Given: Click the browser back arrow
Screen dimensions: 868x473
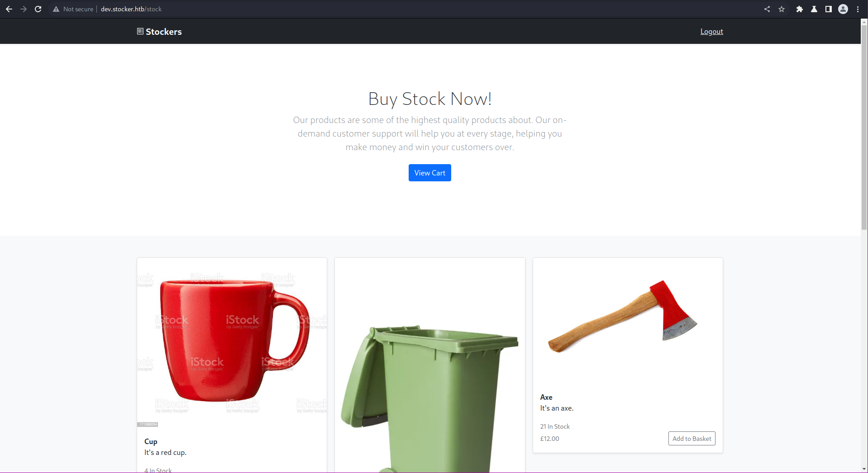Looking at the screenshot, I should (x=9, y=9).
